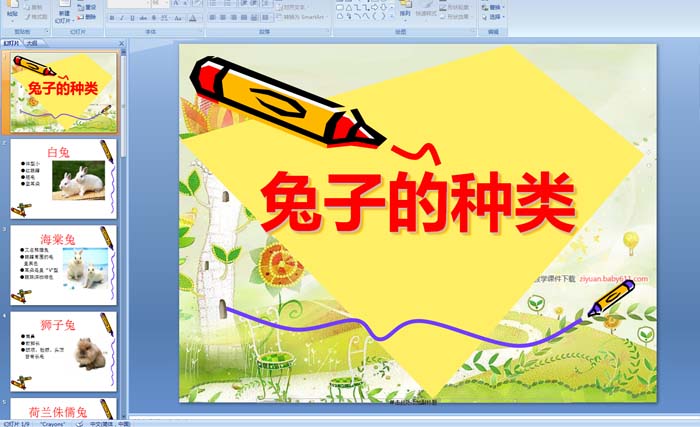Close the slides thumbnail pane
The width and height of the screenshot is (700, 427).
point(121,43)
